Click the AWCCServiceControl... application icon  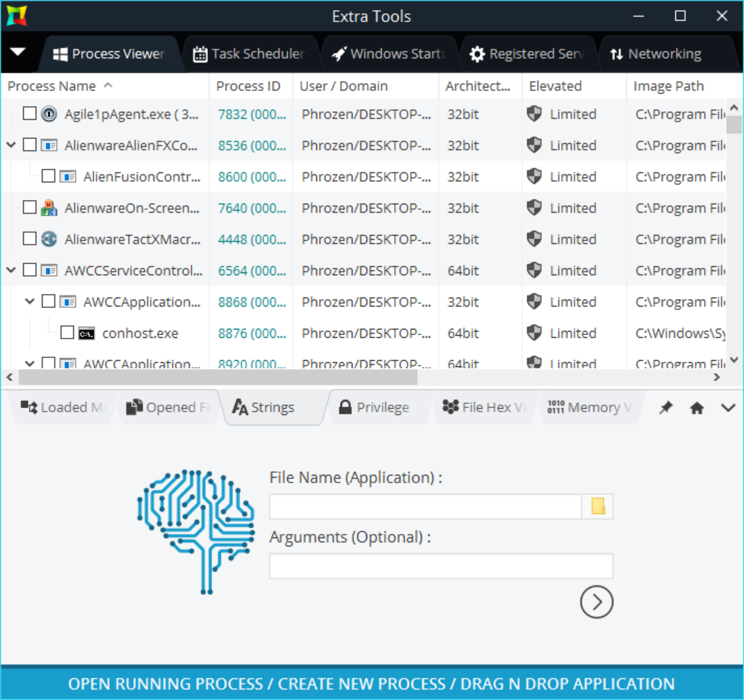pos(49,270)
